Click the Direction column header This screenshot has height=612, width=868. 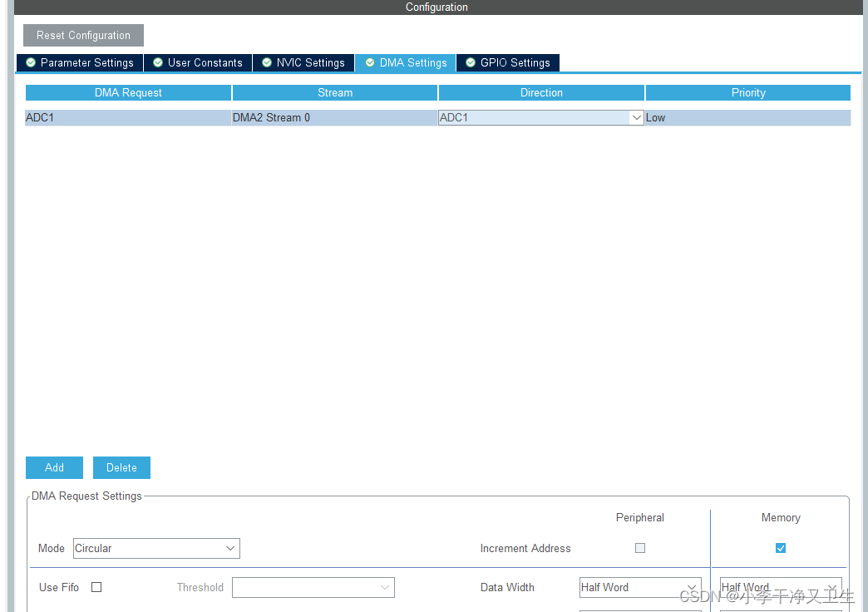[x=541, y=92]
